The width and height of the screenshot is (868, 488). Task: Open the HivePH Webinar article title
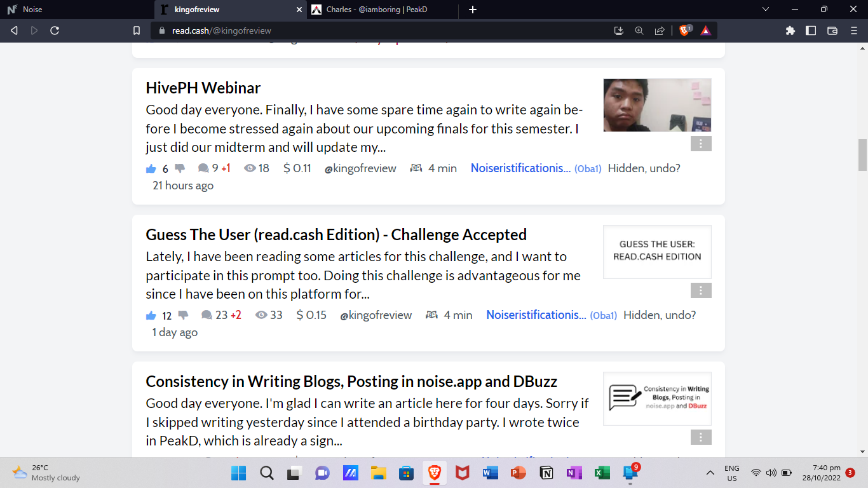pos(203,88)
